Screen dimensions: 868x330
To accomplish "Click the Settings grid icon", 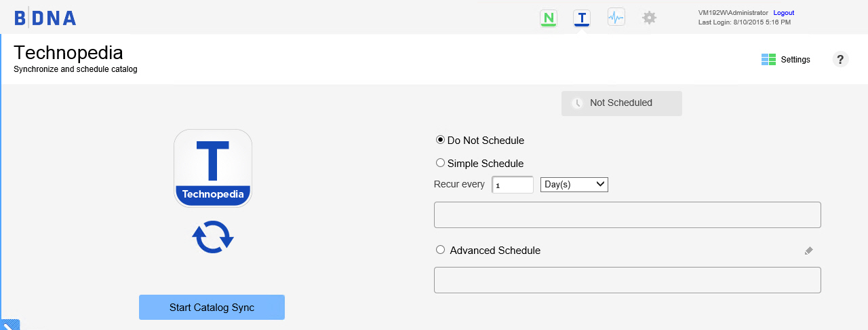I will [x=768, y=60].
